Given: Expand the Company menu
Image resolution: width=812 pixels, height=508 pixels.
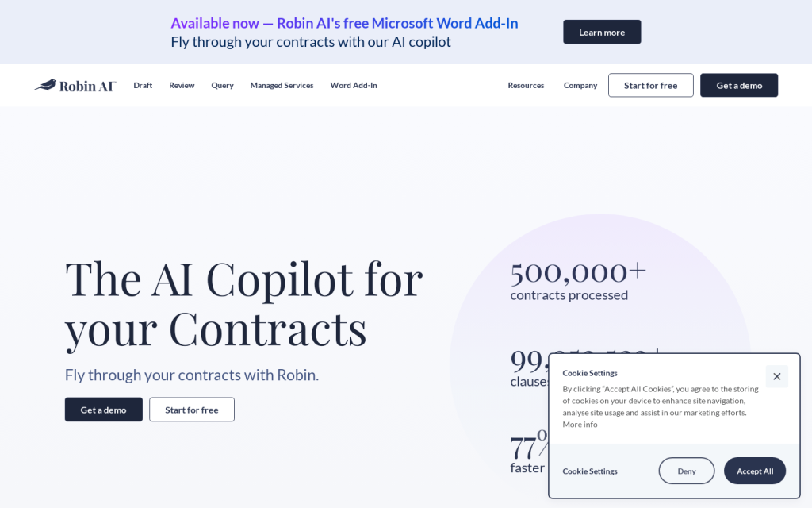Looking at the screenshot, I should (580, 85).
